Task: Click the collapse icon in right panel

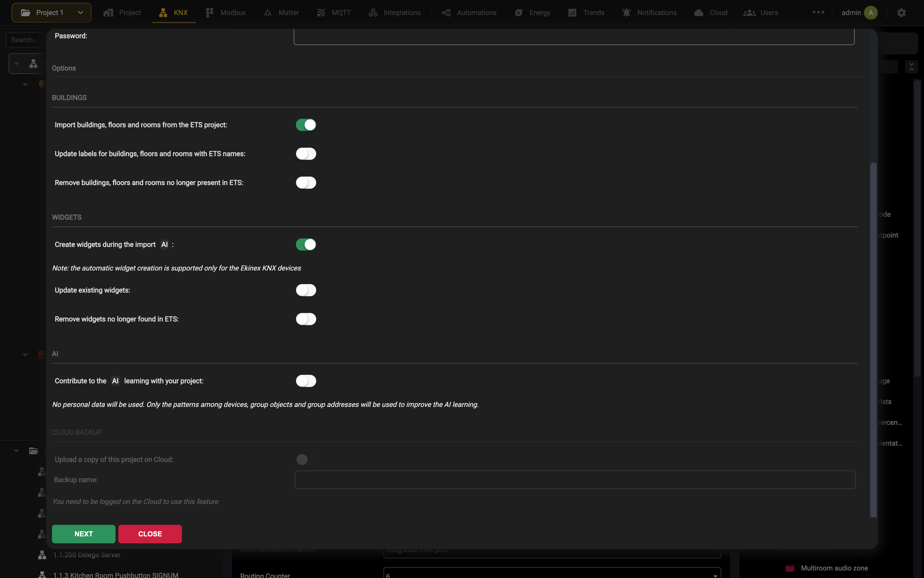Action: (x=911, y=66)
